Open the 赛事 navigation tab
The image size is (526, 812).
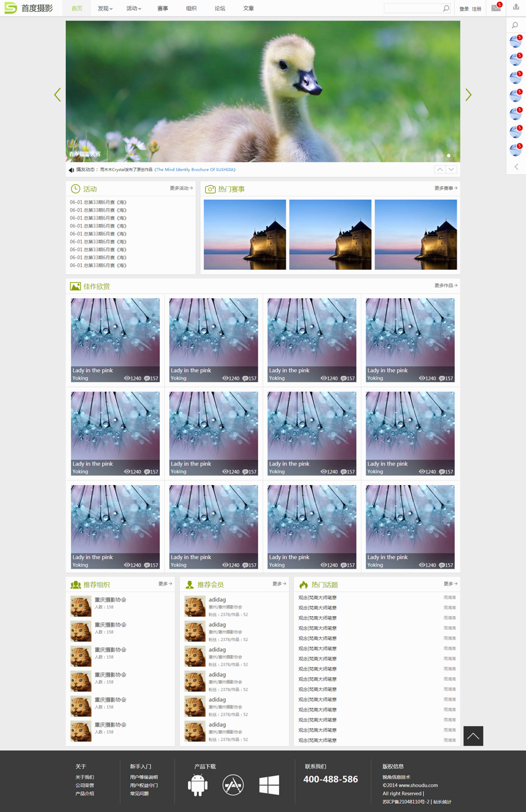click(x=163, y=8)
